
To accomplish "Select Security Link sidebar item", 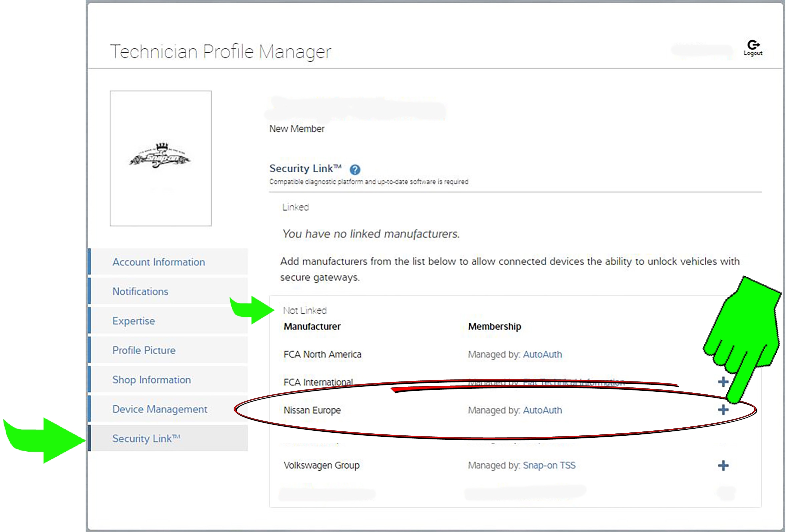I will point(146,438).
